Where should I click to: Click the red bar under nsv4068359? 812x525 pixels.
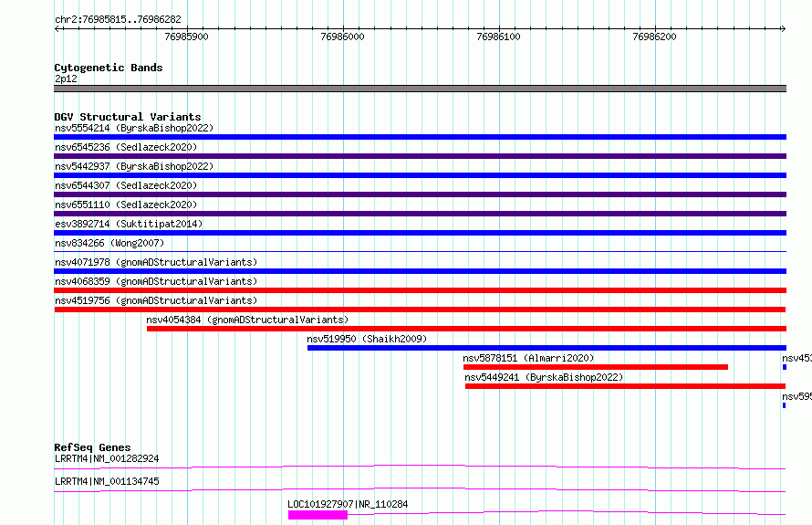tap(420, 290)
